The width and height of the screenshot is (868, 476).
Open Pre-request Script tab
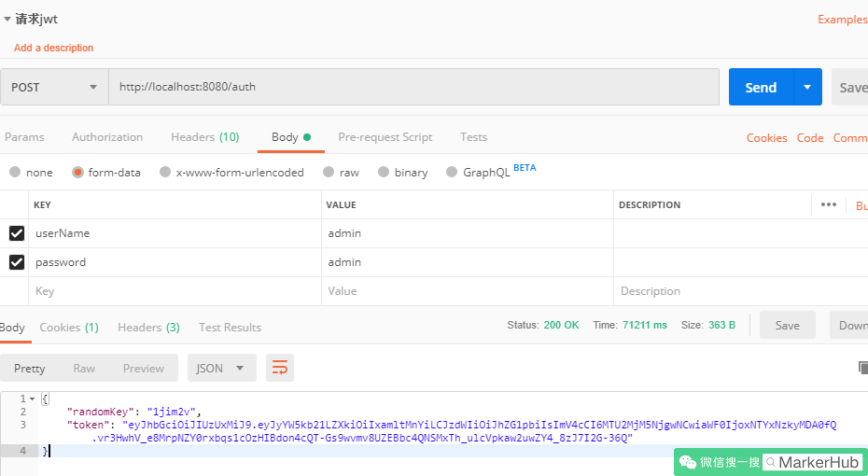[x=385, y=137]
